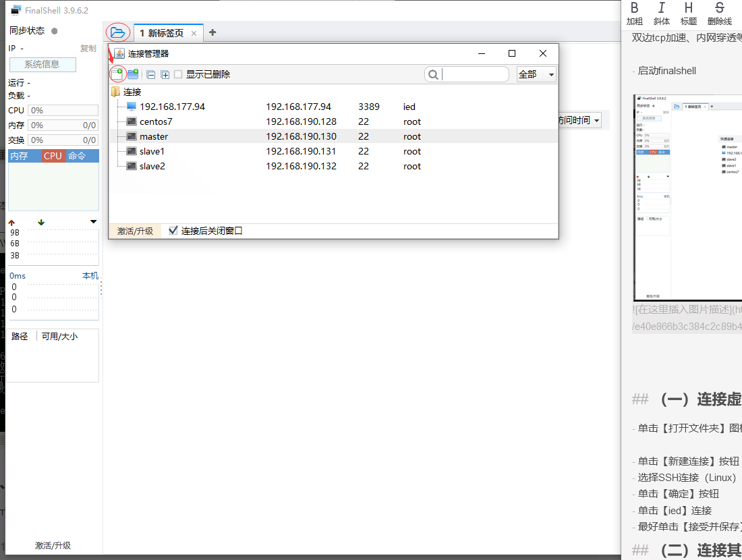
Task: Open the connection manager folder icon
Action: pyautogui.click(x=117, y=32)
